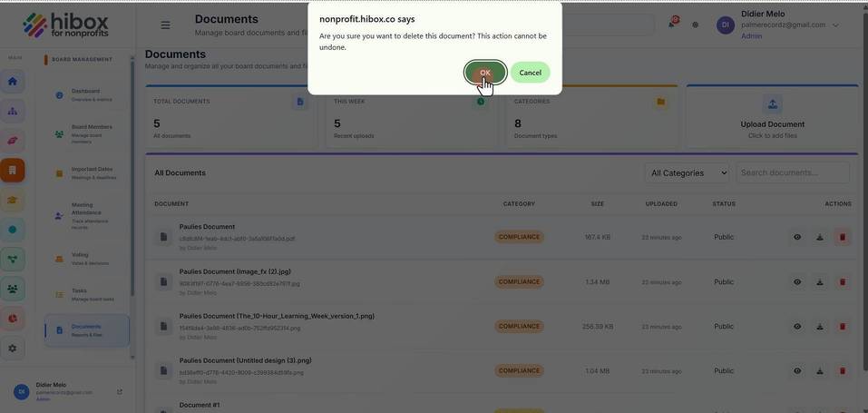Click the Upload Document cloud icon
This screenshot has width=868, height=413.
click(772, 103)
